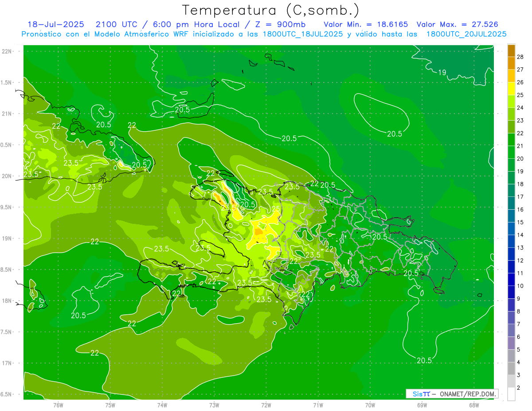The height and width of the screenshot is (411, 532).
Task: Click the 18N latitude axis label
Action: tap(7, 301)
